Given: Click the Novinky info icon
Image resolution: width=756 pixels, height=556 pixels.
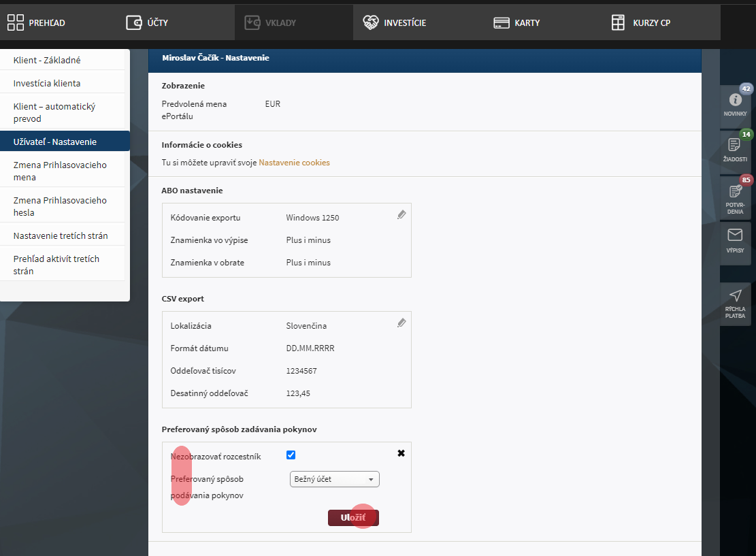Looking at the screenshot, I should click(x=735, y=100).
